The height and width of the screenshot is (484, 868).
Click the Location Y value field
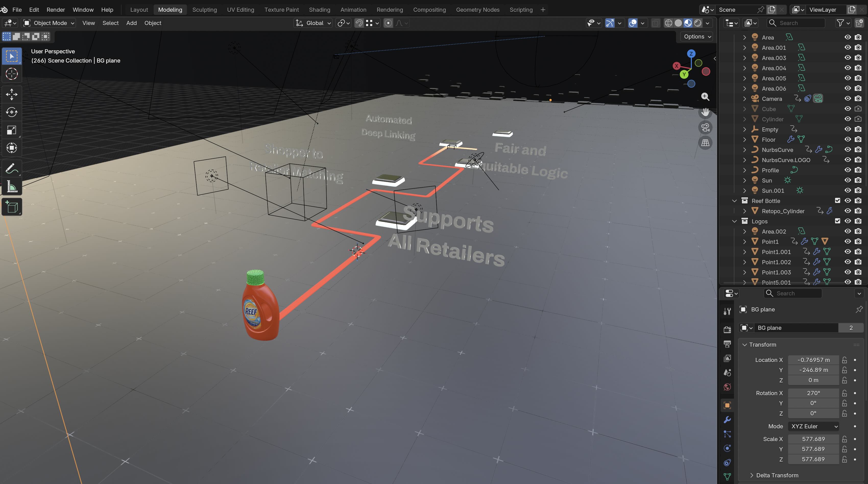pyautogui.click(x=813, y=370)
